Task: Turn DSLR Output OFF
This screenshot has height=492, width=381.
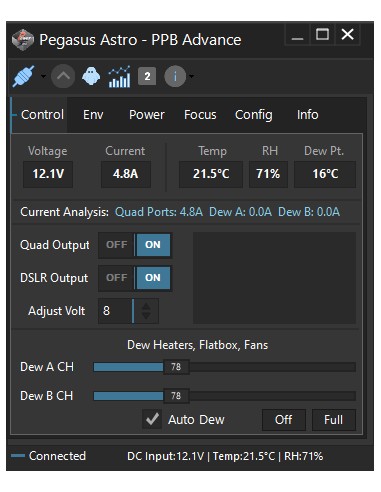Action: [x=117, y=278]
